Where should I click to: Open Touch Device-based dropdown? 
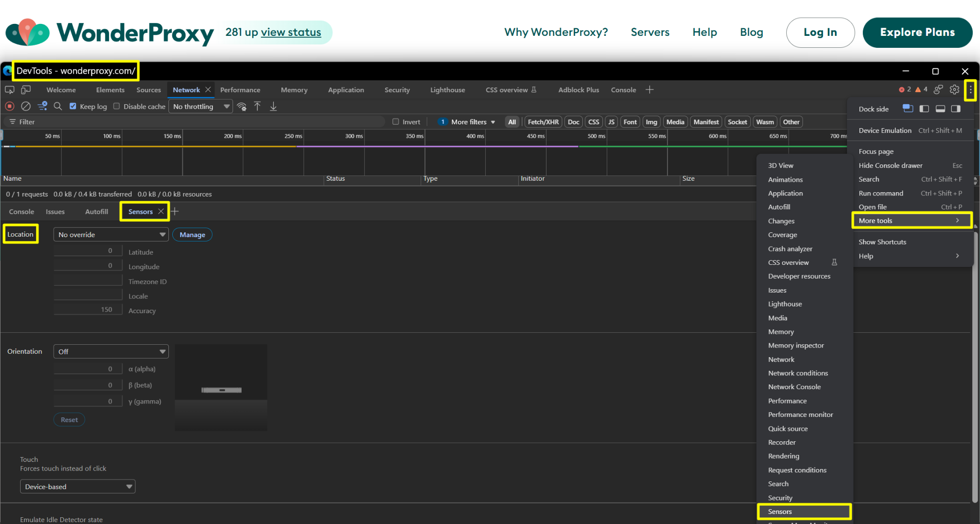tap(78, 486)
